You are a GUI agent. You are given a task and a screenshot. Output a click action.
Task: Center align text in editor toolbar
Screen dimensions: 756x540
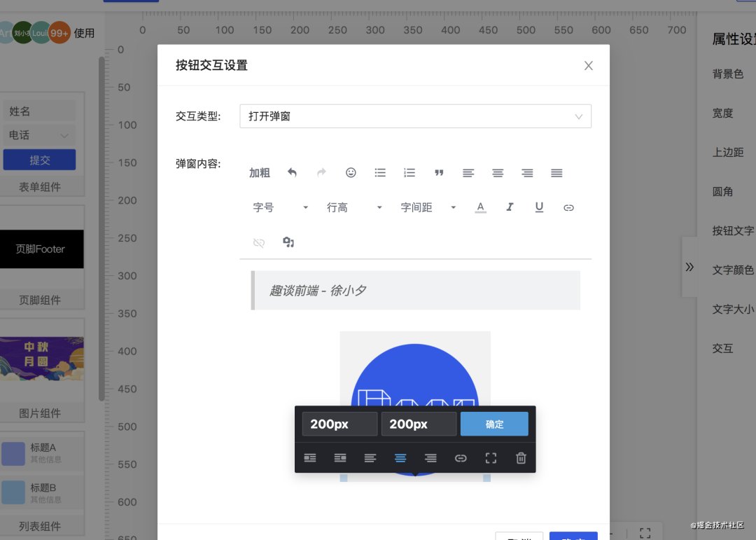click(x=498, y=173)
